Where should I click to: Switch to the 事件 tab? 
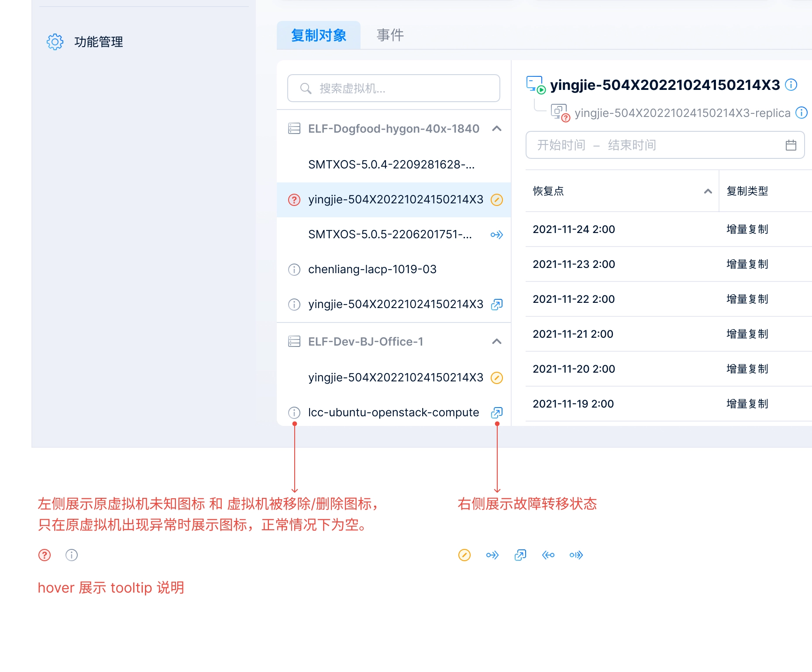(x=390, y=35)
